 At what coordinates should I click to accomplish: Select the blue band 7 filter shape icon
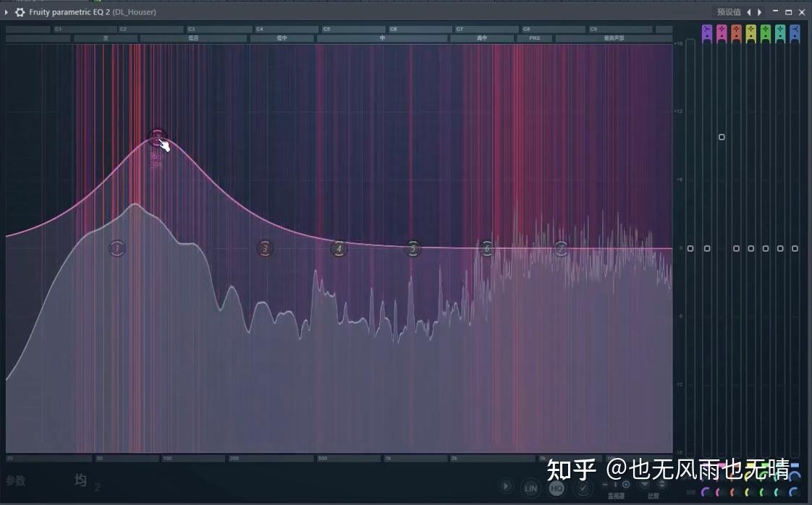pyautogui.click(x=794, y=33)
